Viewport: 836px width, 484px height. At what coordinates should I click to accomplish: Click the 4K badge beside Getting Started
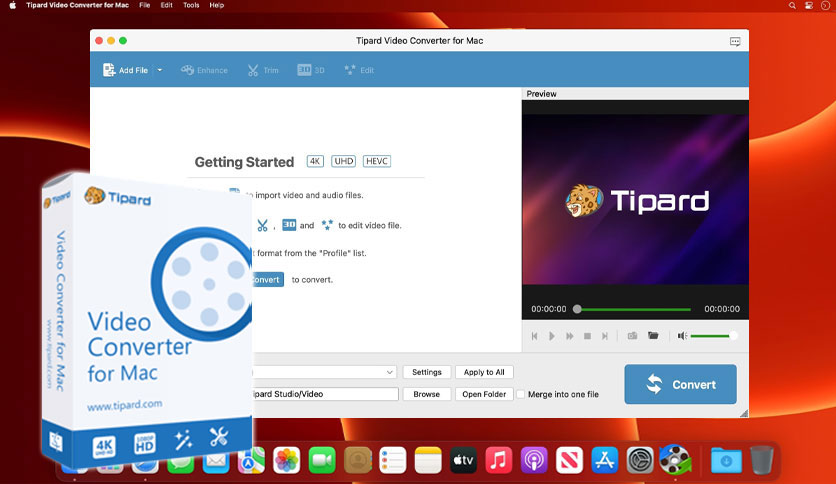pos(315,161)
